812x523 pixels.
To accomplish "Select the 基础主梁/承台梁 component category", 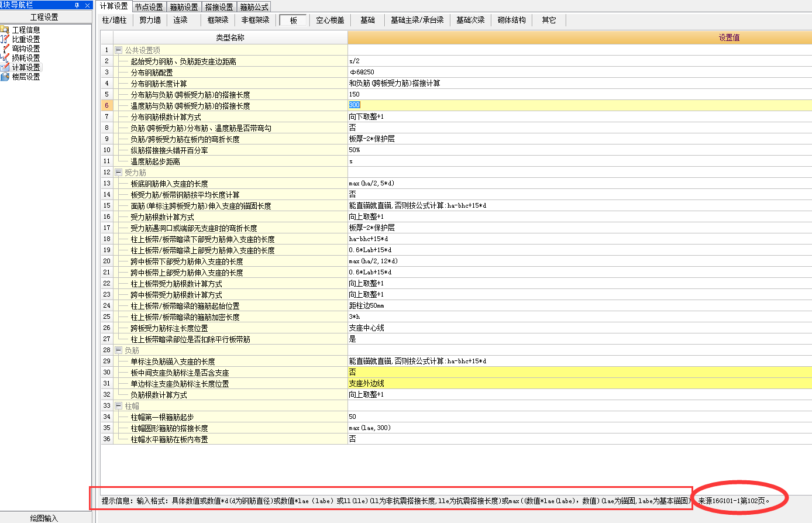I will pos(417,20).
